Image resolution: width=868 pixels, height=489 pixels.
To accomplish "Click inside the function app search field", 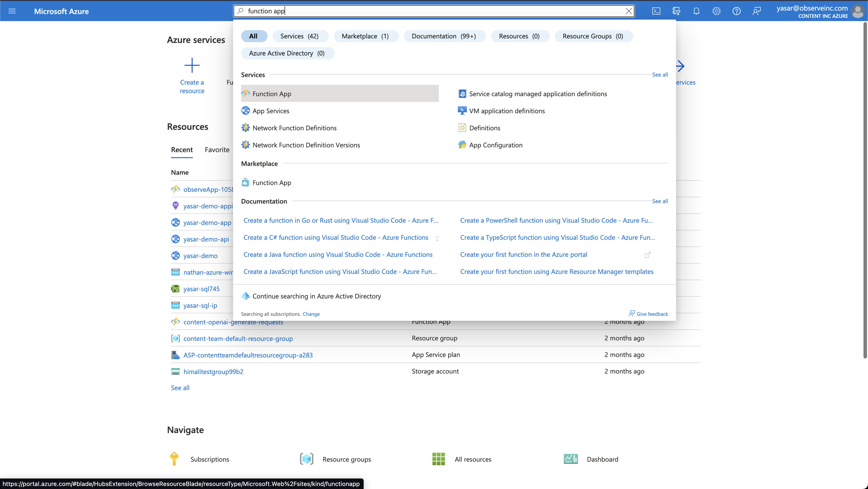I will tap(431, 11).
